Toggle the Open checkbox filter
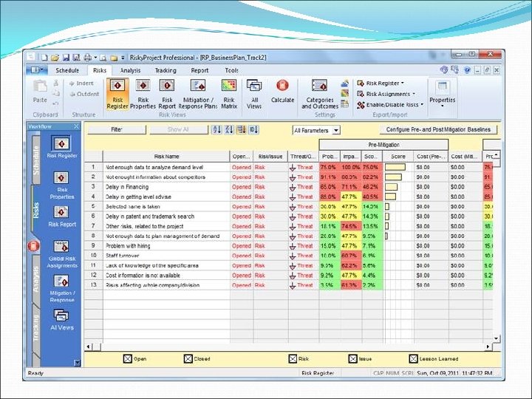This screenshot has width=532, height=399. 128,358
